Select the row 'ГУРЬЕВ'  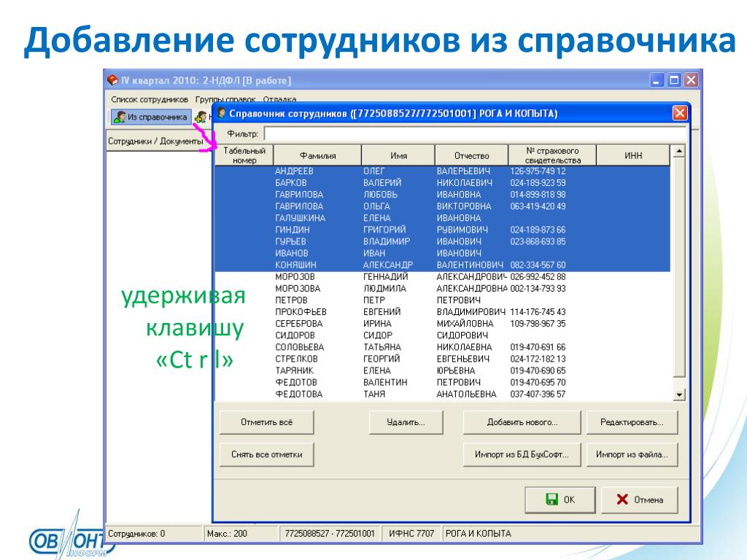443,241
